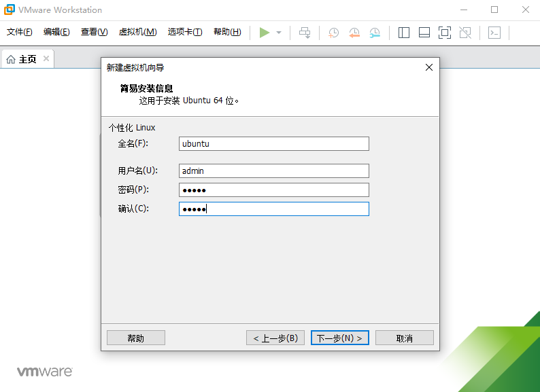Open the 编辑(E) menu
540x392 pixels.
pyautogui.click(x=56, y=32)
